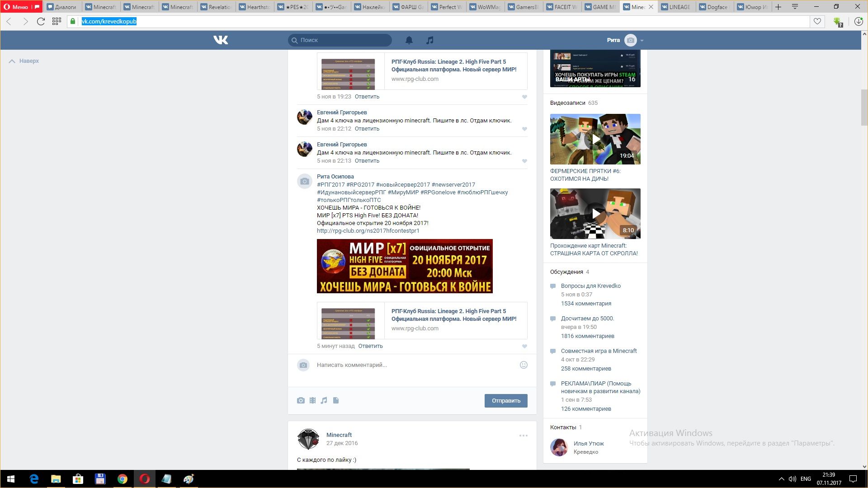Play the 19:04 ФЕРМЕРСКИЕ ПРЯТКИ video
This screenshot has width=868, height=488.
pyautogui.click(x=595, y=139)
